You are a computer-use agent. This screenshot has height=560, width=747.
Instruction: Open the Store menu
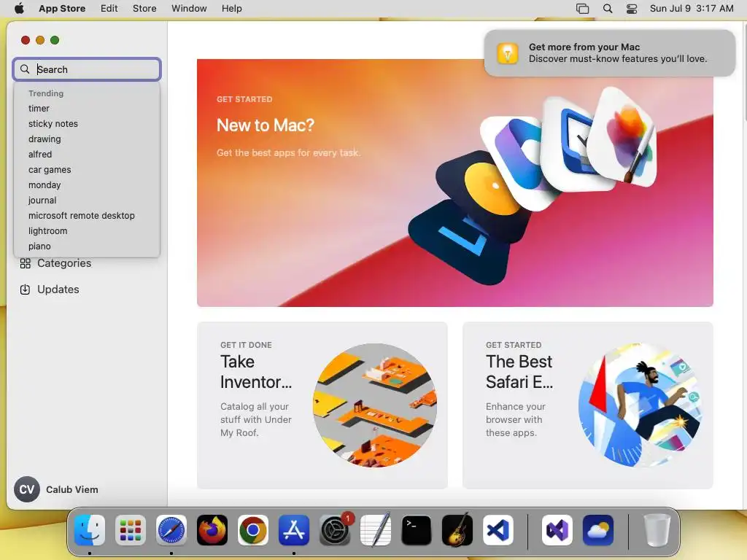tap(144, 9)
